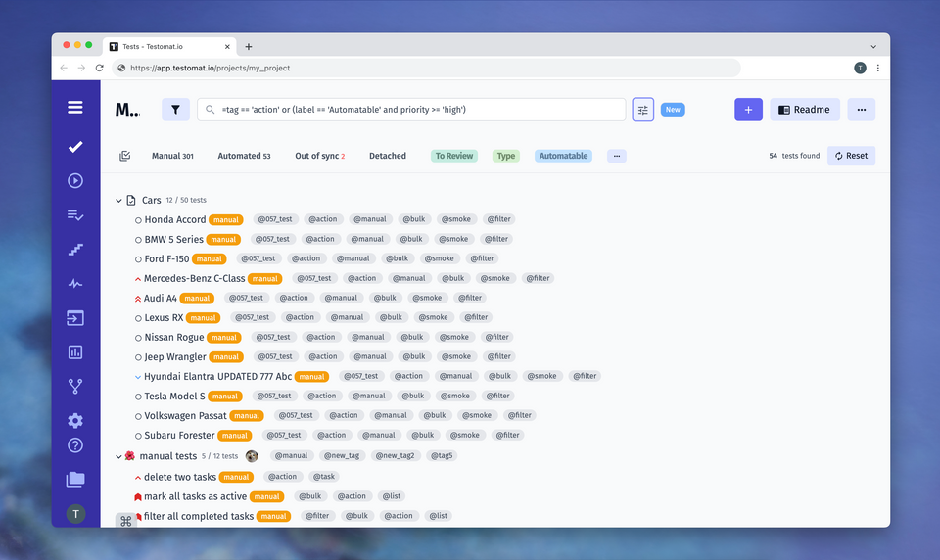
Task: Open Analytics chart icon in sidebar
Action: (75, 351)
